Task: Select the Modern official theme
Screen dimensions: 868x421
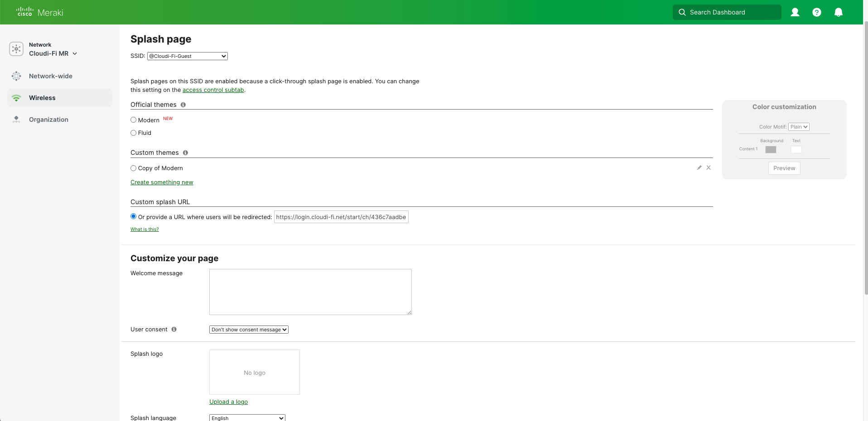Action: pyautogui.click(x=133, y=120)
